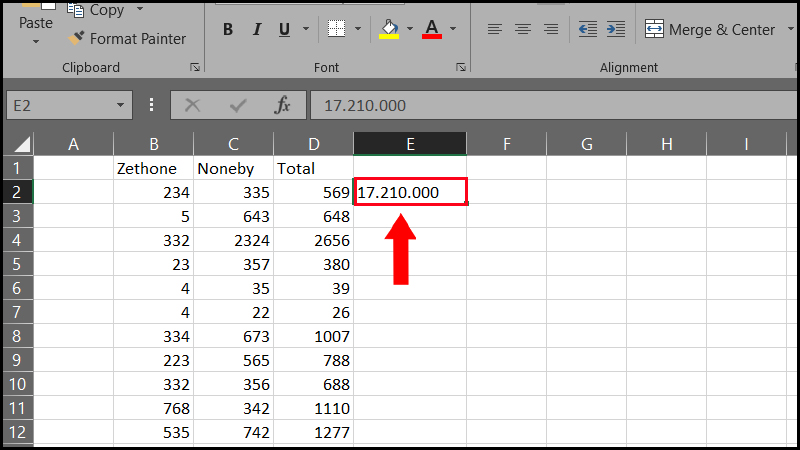This screenshot has width=800, height=450.
Task: Align text left
Action: pyautogui.click(x=494, y=29)
